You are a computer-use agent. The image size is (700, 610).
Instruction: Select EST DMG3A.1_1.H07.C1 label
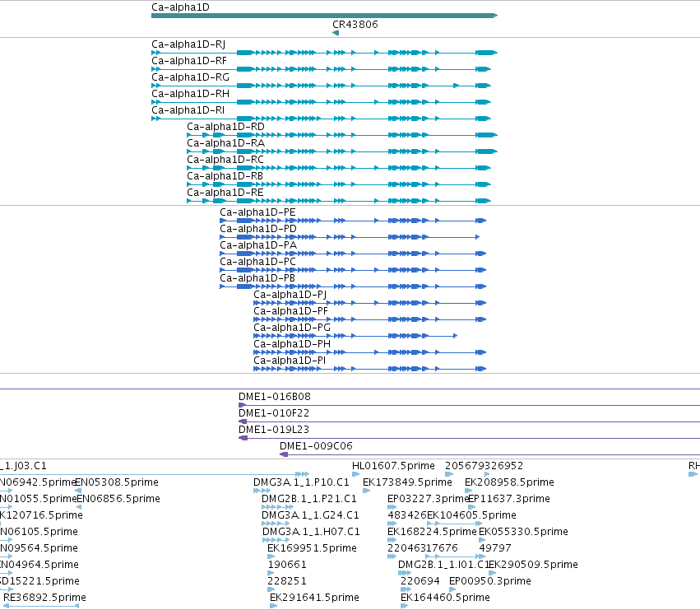pyautogui.click(x=311, y=532)
